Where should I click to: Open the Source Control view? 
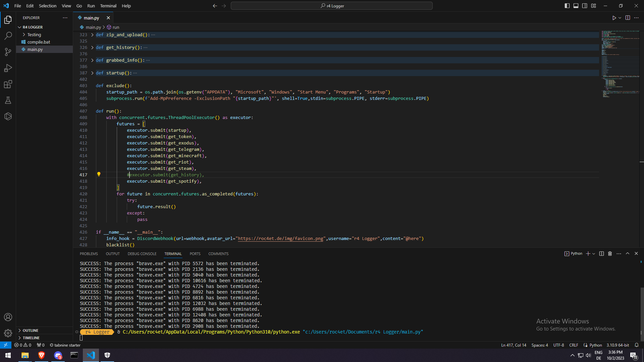(8, 52)
